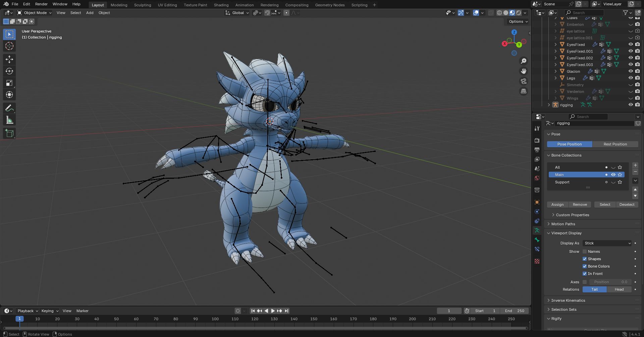
Task: Enable the Names checkbox
Action: coord(585,251)
